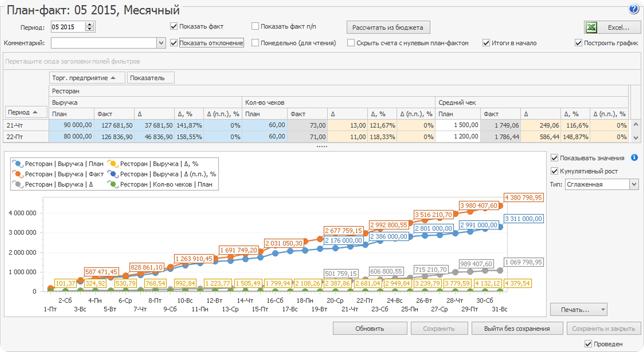Image resolution: width=644 pixels, height=352 pixels.
Task: Click the blue info icon beside Показывать значения
Action: pos(634,157)
